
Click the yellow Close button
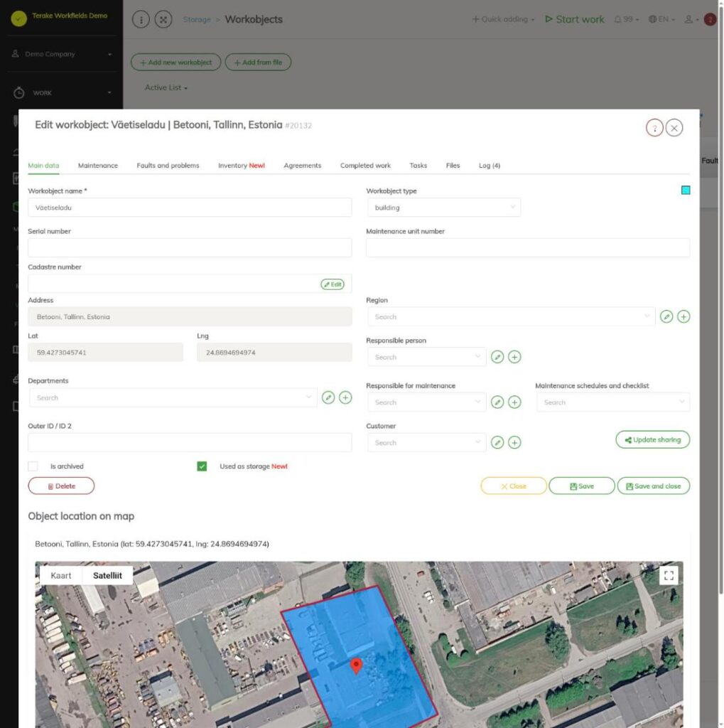click(514, 486)
